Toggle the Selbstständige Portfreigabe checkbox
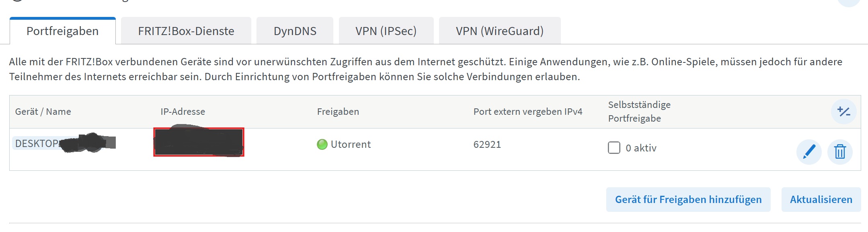The image size is (868, 232). coord(614,148)
